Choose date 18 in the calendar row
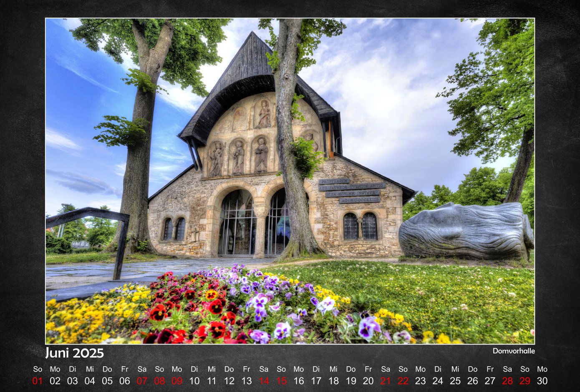The height and width of the screenshot is (392, 580). [333, 381]
